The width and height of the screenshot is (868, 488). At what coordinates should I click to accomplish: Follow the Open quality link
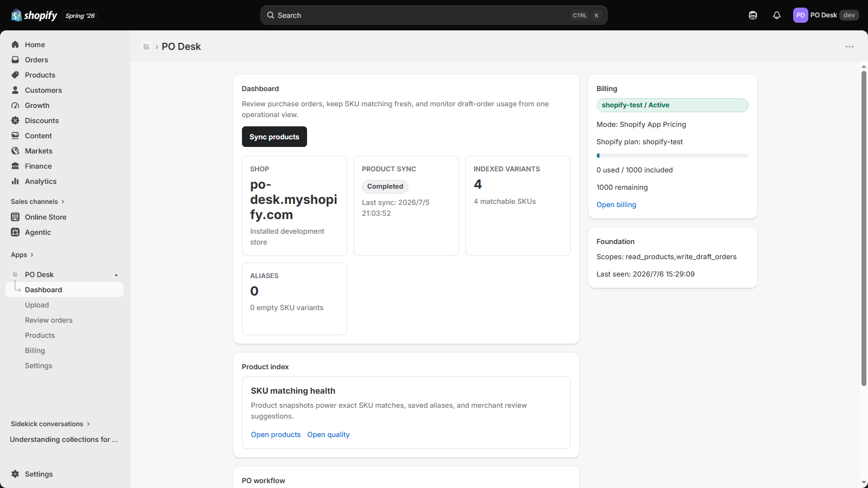[328, 434]
